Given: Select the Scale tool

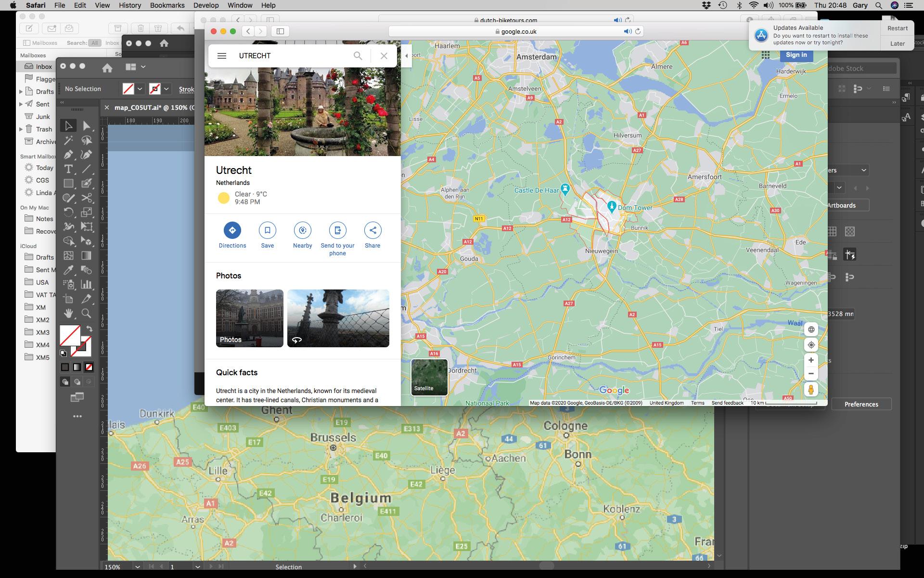Looking at the screenshot, I should 87,212.
